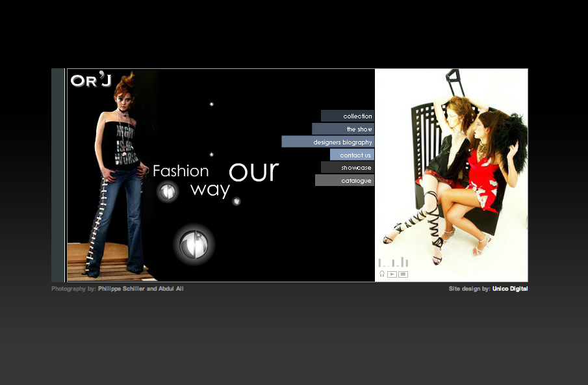Click the audio equalizer bars
Viewport: 588px width, 385px height.
394,262
